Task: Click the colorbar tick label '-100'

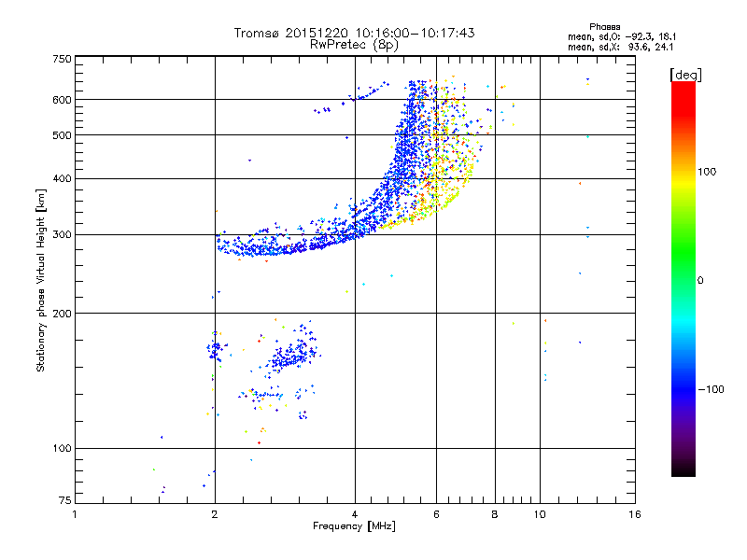Action: tap(711, 389)
